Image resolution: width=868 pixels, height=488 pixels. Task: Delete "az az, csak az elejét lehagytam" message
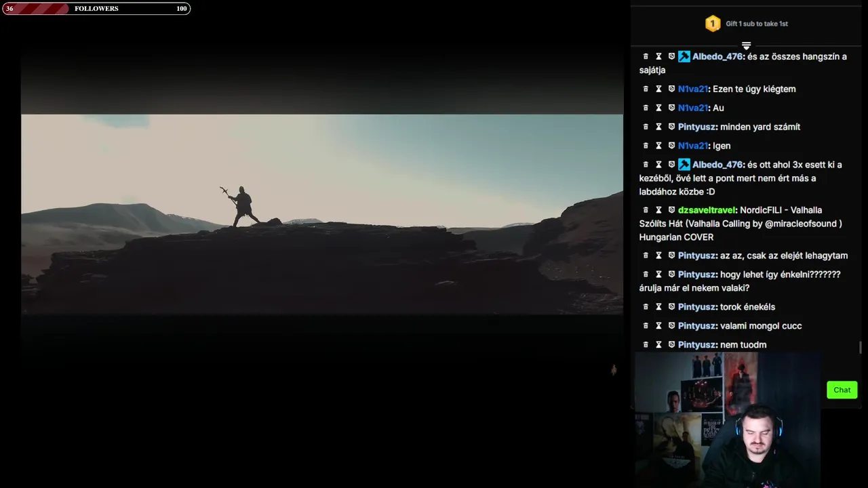[646, 256]
